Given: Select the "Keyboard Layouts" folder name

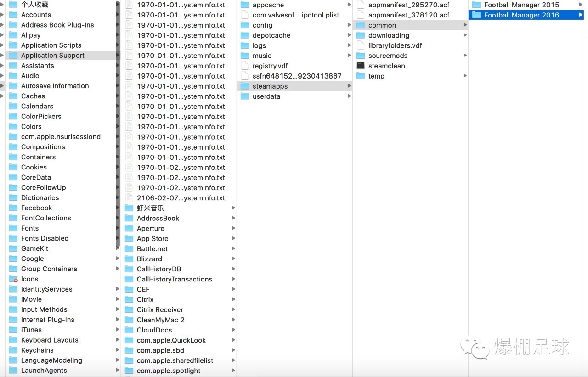Looking at the screenshot, I should coord(50,340).
